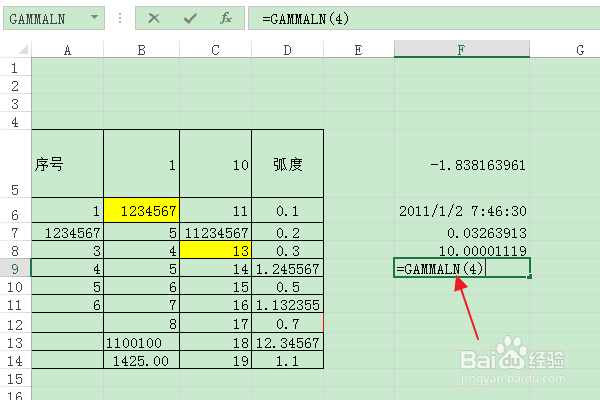Select column C header
This screenshot has height=400, width=600.
tap(215, 50)
